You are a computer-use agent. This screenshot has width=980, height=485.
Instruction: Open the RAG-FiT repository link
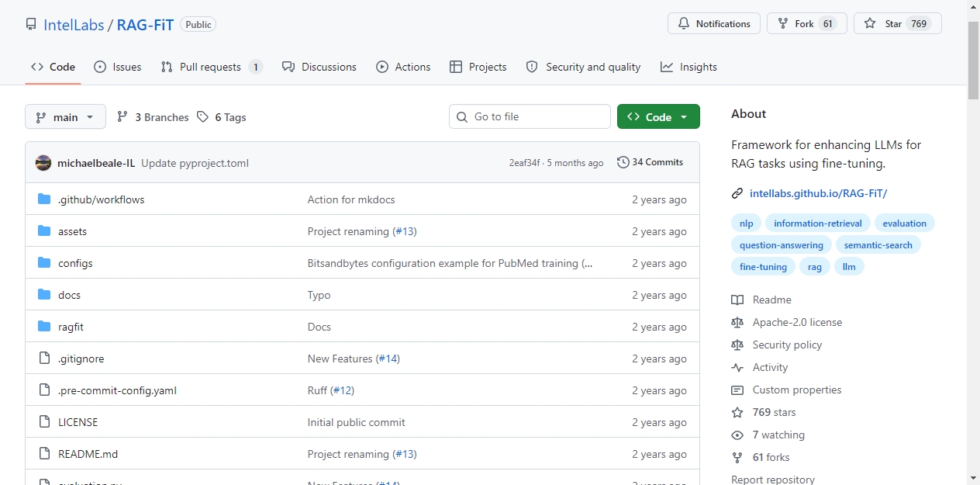145,24
